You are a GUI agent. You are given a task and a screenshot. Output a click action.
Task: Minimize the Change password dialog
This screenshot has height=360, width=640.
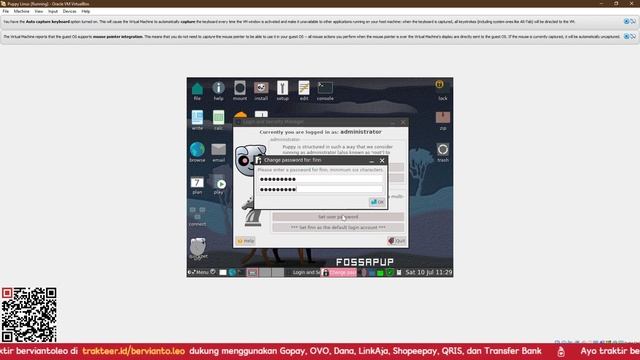(x=371, y=160)
